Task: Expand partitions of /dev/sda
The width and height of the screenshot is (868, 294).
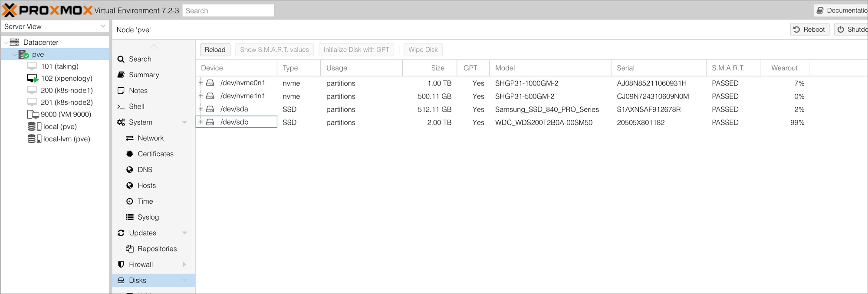Action: 201,109
